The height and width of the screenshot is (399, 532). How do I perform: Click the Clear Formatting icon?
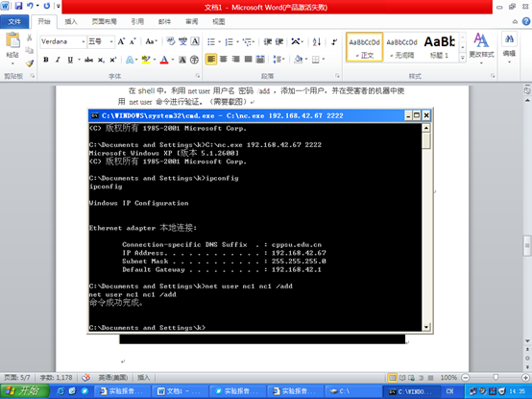pos(171,41)
